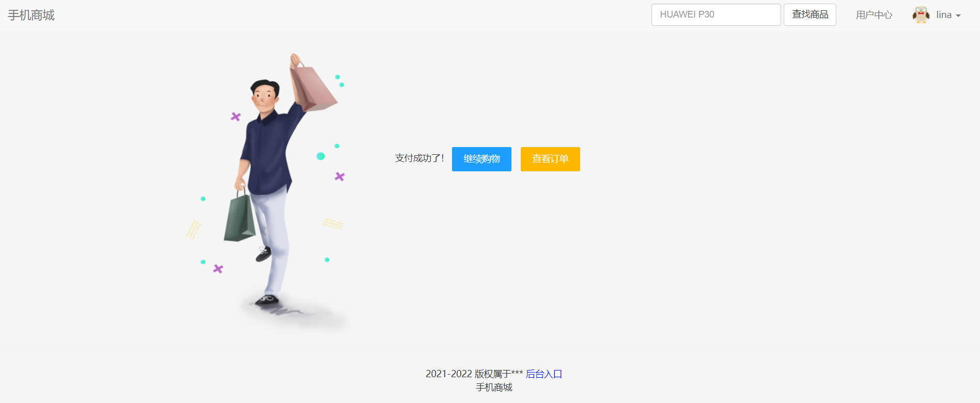Click the 手机商城 text in footer
This screenshot has height=403, width=980.
494,388
